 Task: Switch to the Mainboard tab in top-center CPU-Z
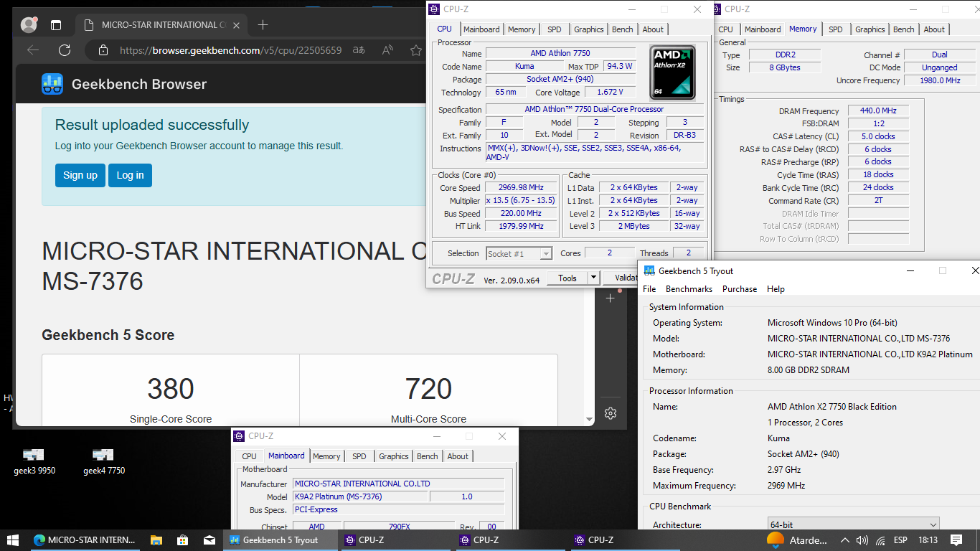click(x=481, y=29)
